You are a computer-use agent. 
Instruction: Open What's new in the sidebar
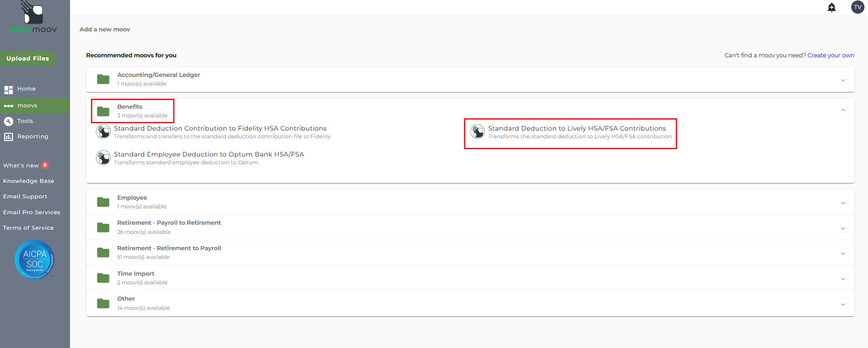coord(21,166)
